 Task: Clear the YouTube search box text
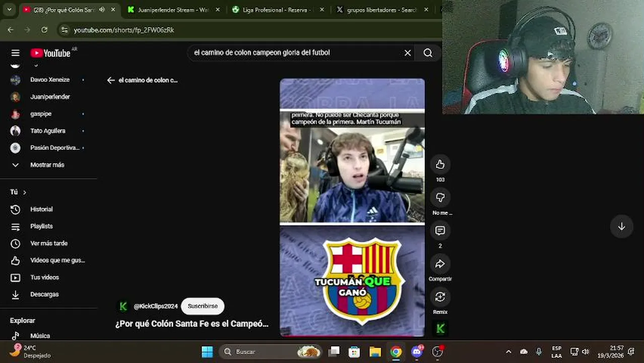pos(408,53)
